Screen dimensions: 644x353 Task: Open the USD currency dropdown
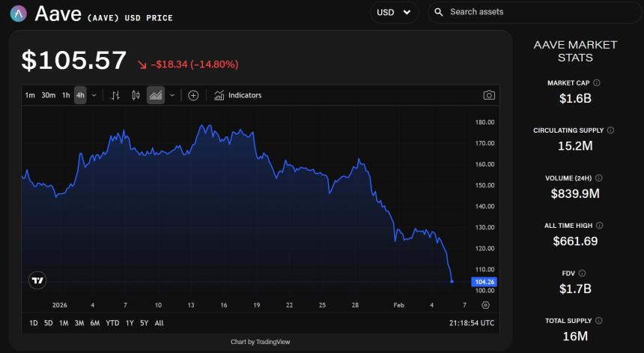(395, 12)
